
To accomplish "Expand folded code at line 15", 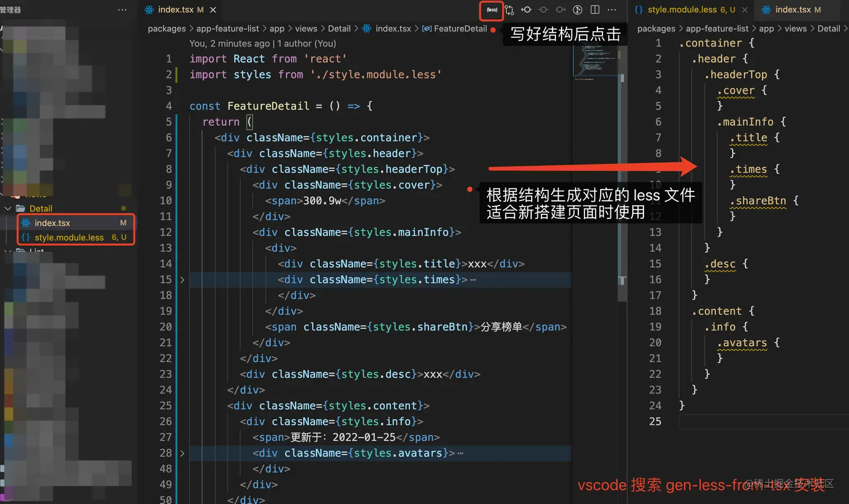I will tap(182, 280).
